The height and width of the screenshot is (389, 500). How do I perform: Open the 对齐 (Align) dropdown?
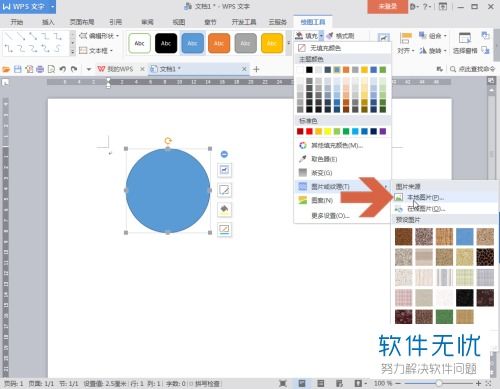[406, 51]
